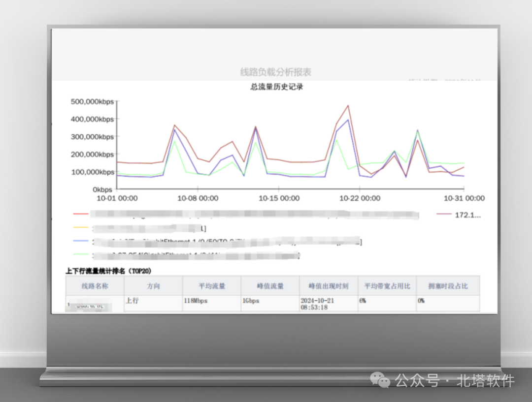The width and height of the screenshot is (532, 402).
Task: Click the 100,000kbps axis label
Action: pos(92,172)
